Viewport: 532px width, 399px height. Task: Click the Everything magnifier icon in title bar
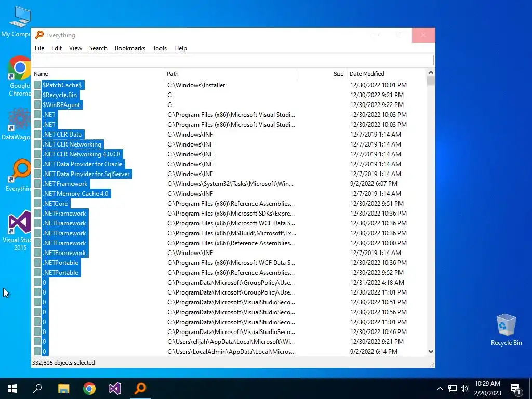[39, 35]
